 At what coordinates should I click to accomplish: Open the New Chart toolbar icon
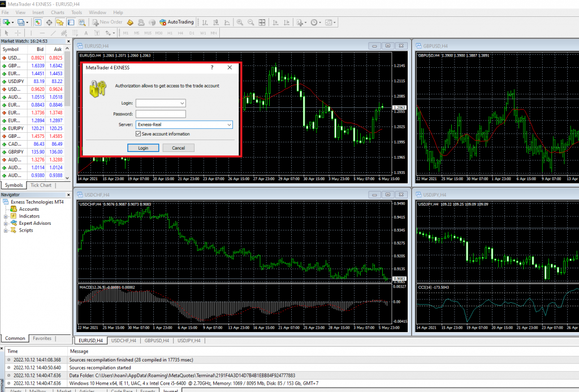pos(7,23)
